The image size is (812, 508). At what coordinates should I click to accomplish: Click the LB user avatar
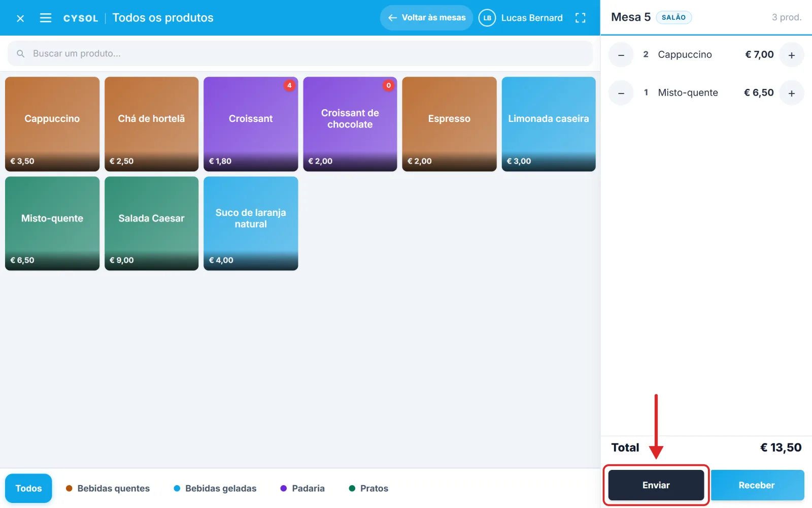click(487, 18)
